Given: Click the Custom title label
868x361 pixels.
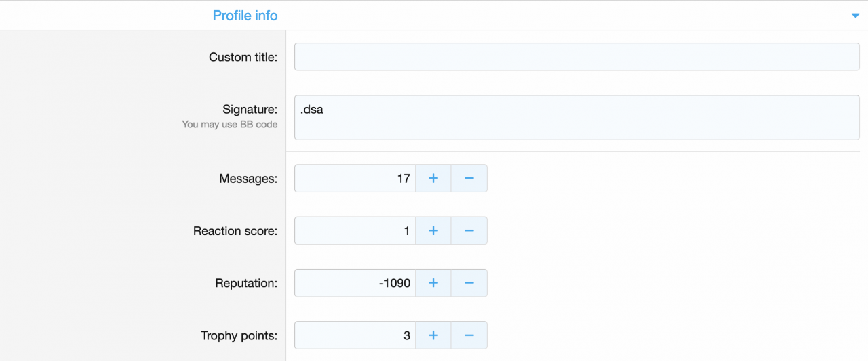Looking at the screenshot, I should [x=243, y=58].
